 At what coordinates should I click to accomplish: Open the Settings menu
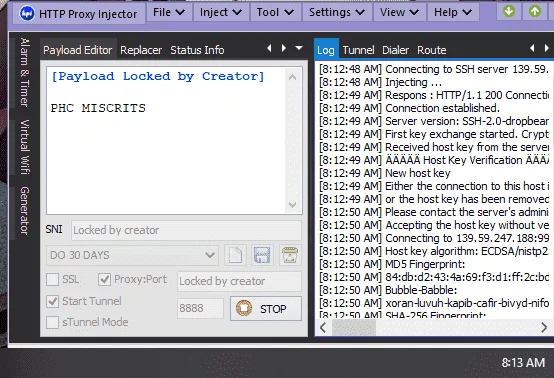pos(337,12)
